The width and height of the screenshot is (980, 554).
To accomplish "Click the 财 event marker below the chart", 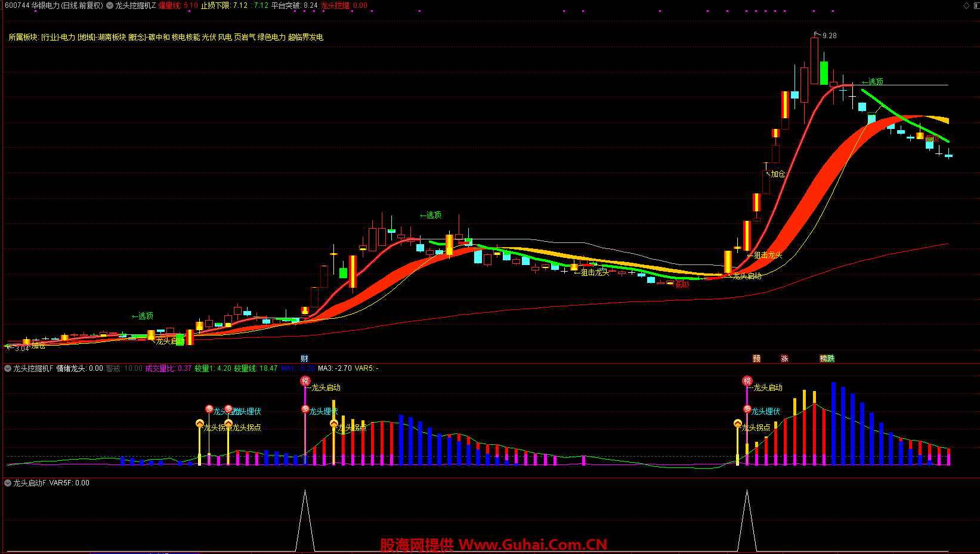I will [305, 359].
